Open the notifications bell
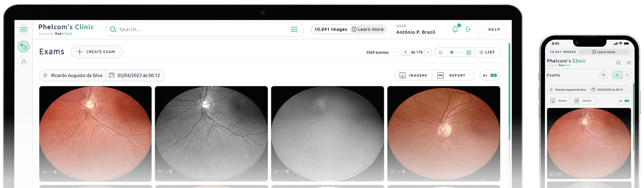Viewport: 644px width, 188px height. (455, 30)
